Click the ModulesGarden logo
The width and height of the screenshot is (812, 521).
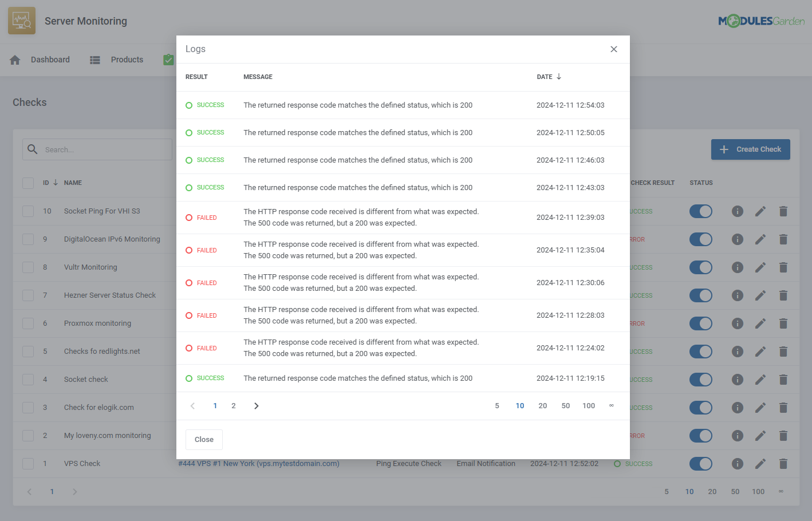point(762,20)
